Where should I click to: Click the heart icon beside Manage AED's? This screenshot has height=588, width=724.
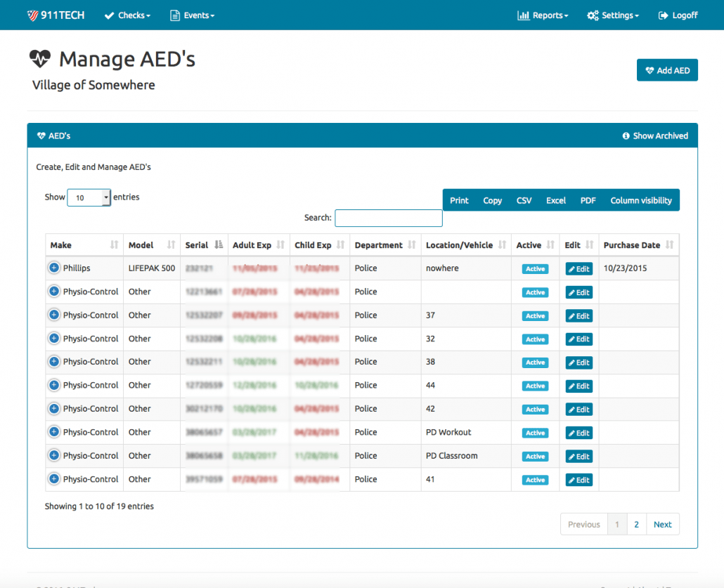click(39, 58)
